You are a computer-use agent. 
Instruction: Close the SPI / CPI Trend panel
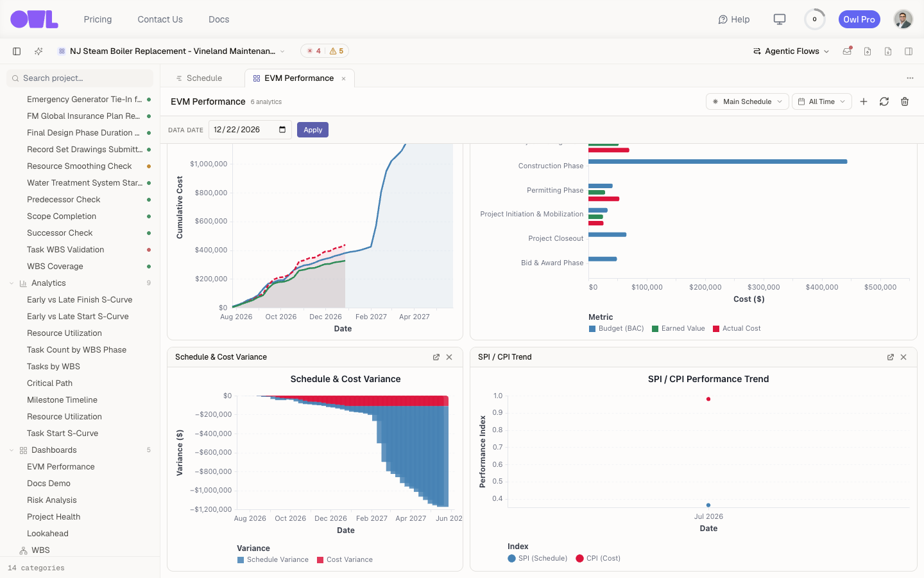click(x=903, y=357)
